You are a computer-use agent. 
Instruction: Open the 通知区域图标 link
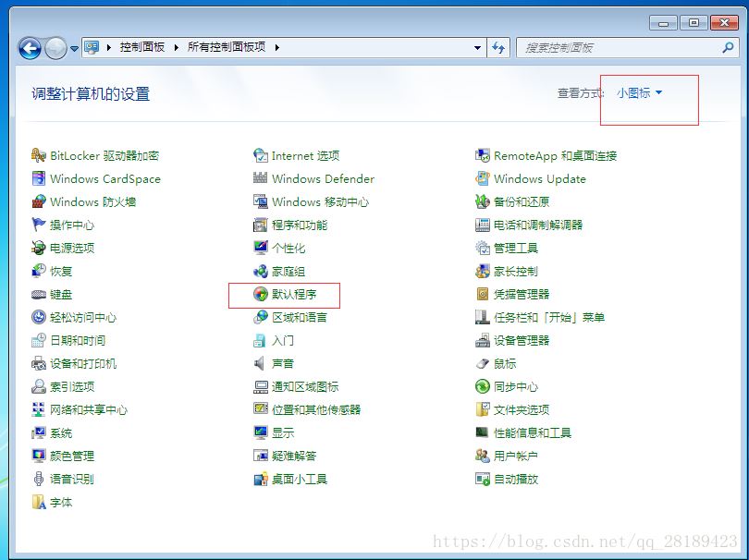pyautogui.click(x=305, y=386)
